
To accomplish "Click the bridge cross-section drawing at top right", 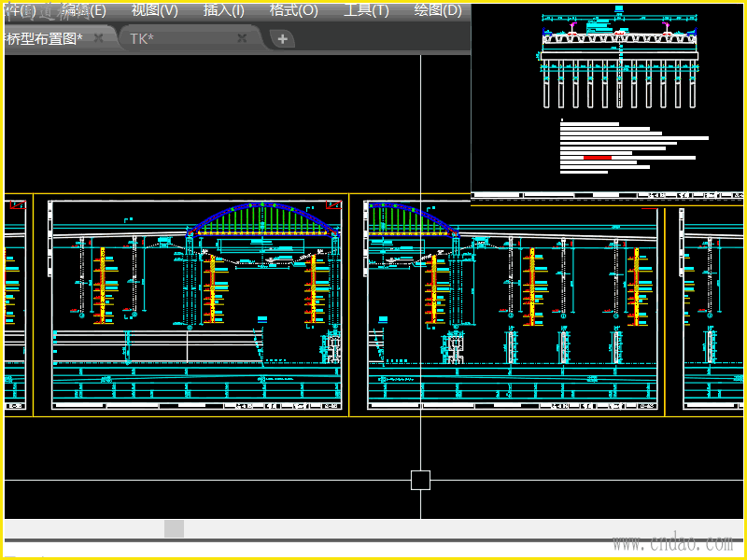I will (619, 61).
